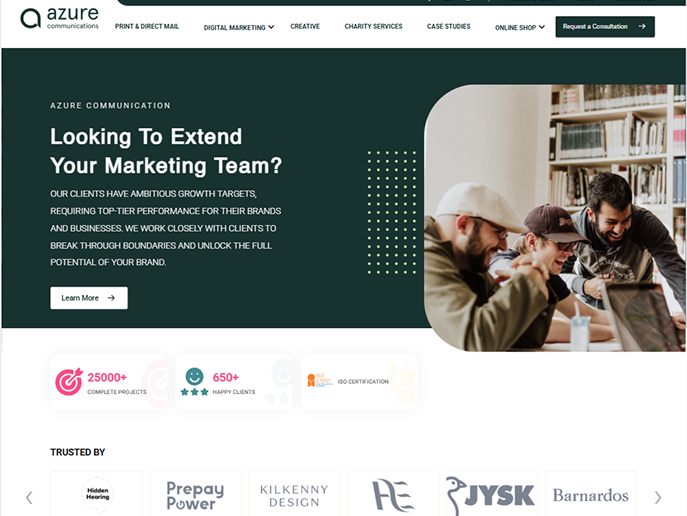Click the ISO 27001 certification badge icon
687x516 pixels.
(319, 380)
